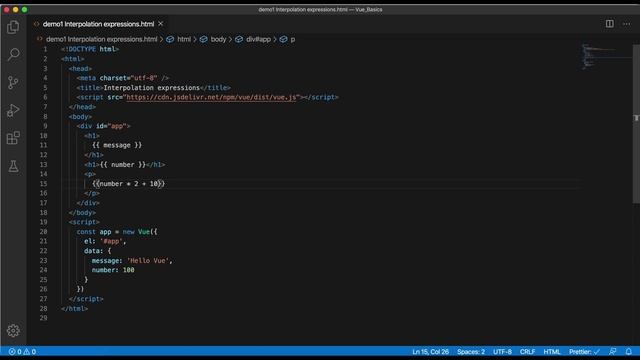Open the Manage gear icon
The width and height of the screenshot is (640, 360).
tap(13, 330)
